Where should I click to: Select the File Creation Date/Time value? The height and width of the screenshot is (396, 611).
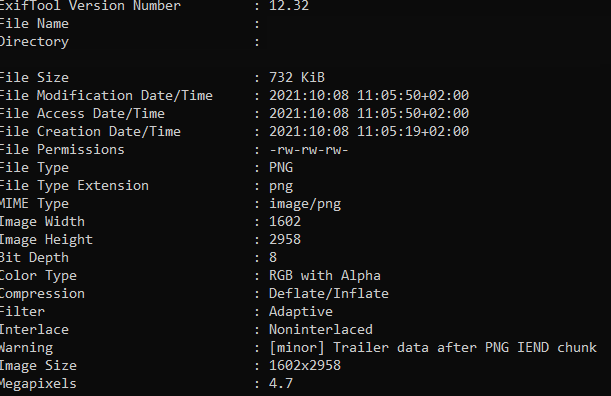369,131
